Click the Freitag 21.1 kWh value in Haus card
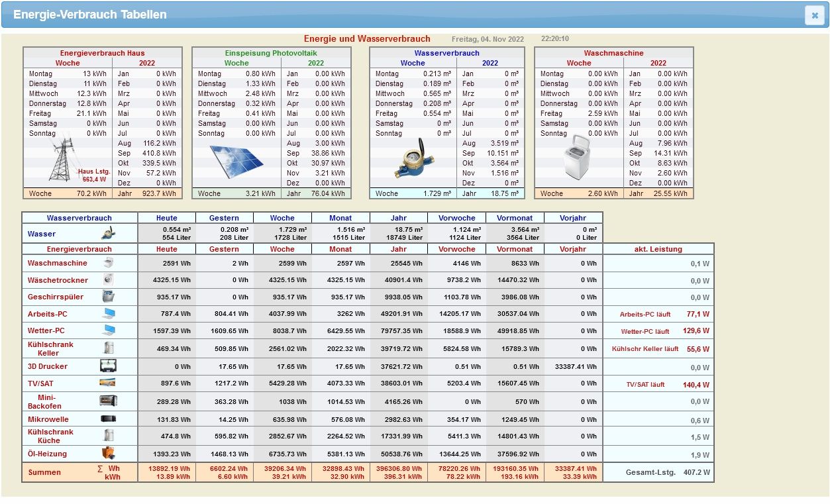830x504 pixels. [68, 113]
